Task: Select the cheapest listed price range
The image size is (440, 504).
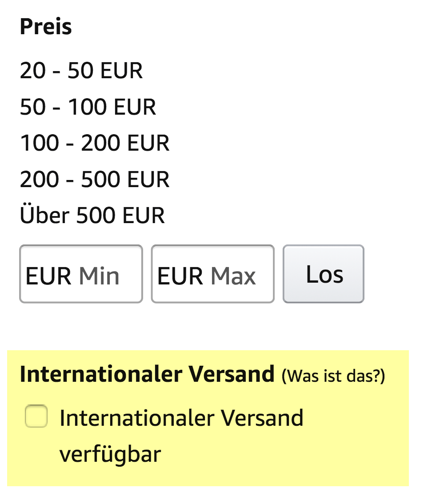Action: pos(81,71)
